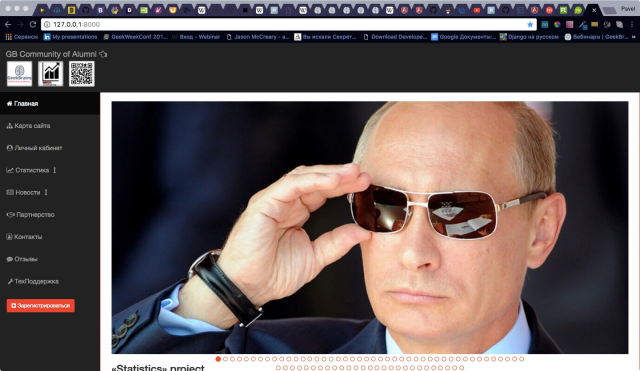The width and height of the screenshot is (640, 371).
Task: Toggle the blue bookmark star
Action: pyautogui.click(x=530, y=24)
